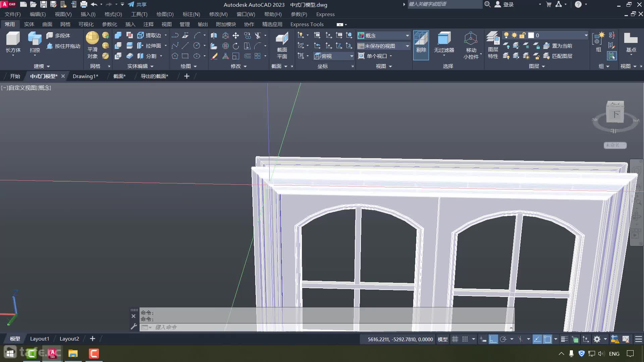Click Match Layer (匹配图层) button
644x362 pixels.
(x=558, y=56)
